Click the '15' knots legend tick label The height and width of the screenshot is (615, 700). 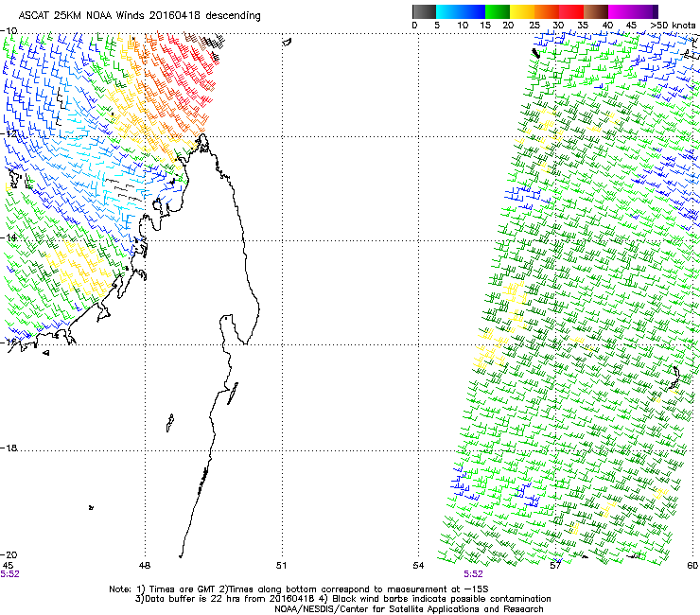(x=485, y=26)
